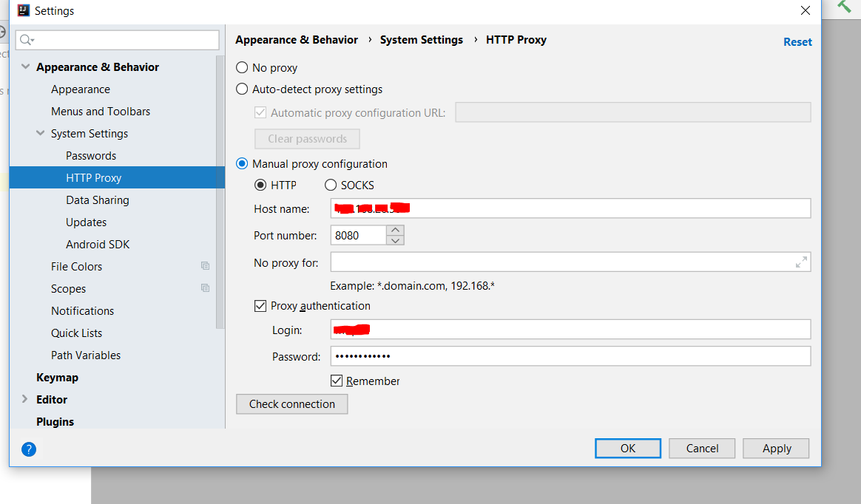This screenshot has width=861, height=504.
Task: Click the Reset link
Action: (797, 41)
